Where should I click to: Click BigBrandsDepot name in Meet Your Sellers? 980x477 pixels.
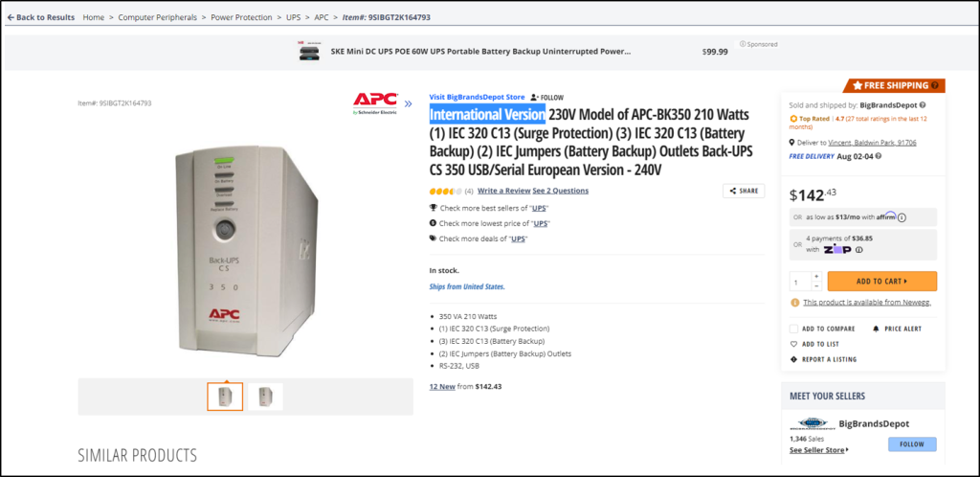pos(874,424)
